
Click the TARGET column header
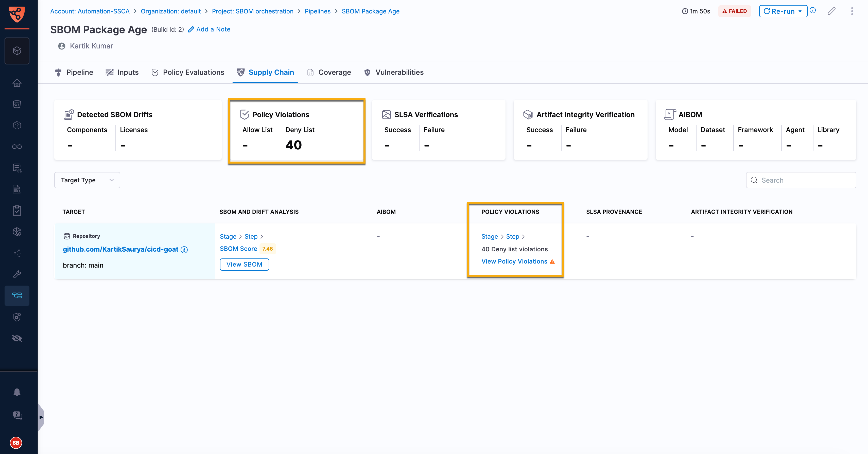point(74,212)
